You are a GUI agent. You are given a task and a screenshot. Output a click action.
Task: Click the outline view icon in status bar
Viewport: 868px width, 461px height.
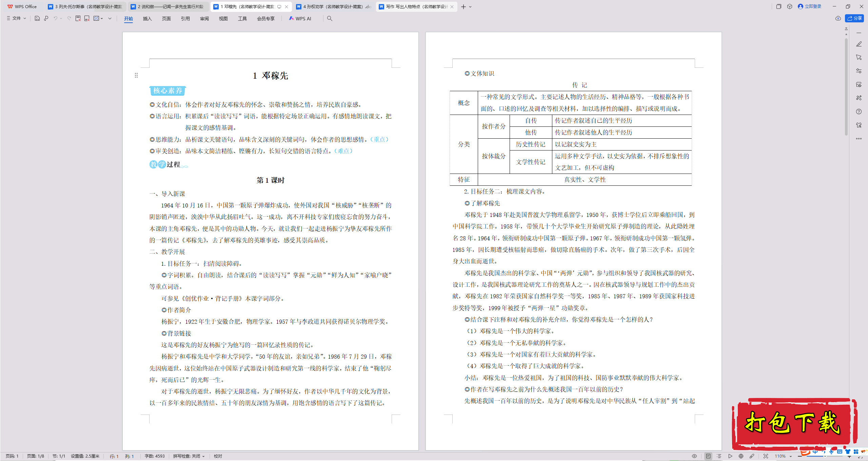(x=719, y=456)
